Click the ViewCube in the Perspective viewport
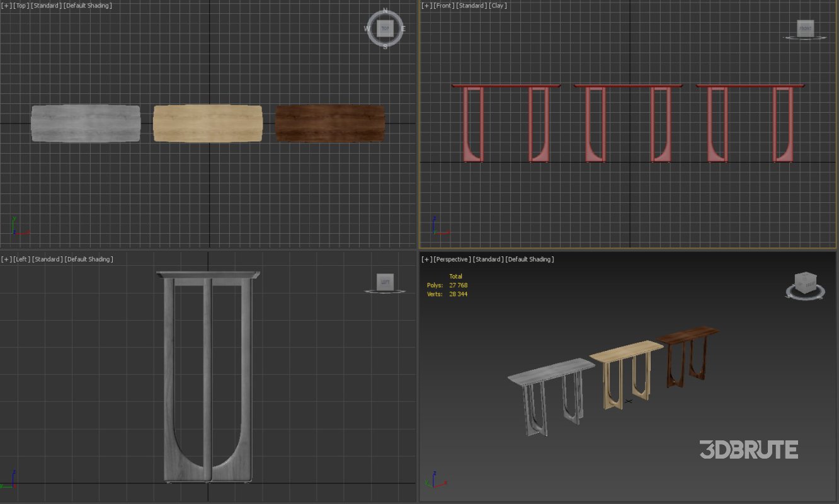The height and width of the screenshot is (504, 839). (804, 283)
